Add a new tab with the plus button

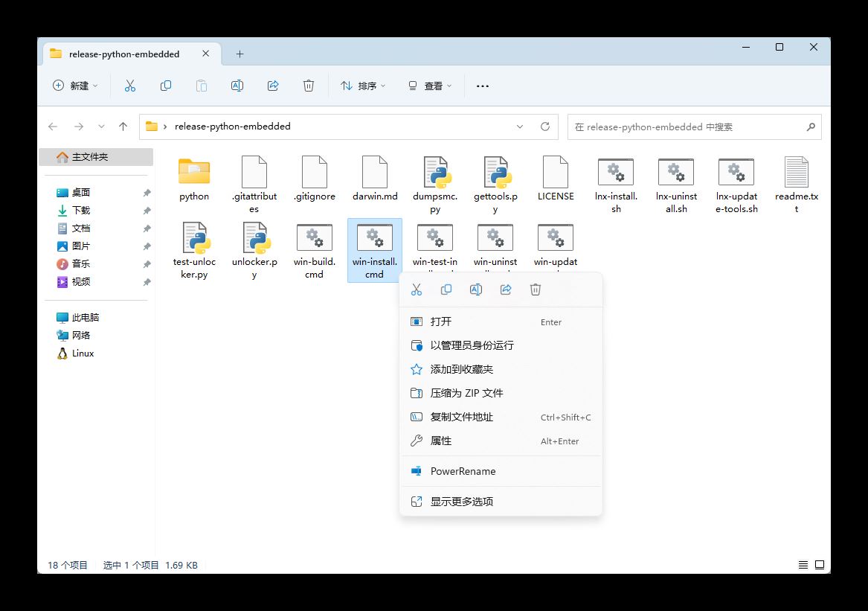pos(239,54)
